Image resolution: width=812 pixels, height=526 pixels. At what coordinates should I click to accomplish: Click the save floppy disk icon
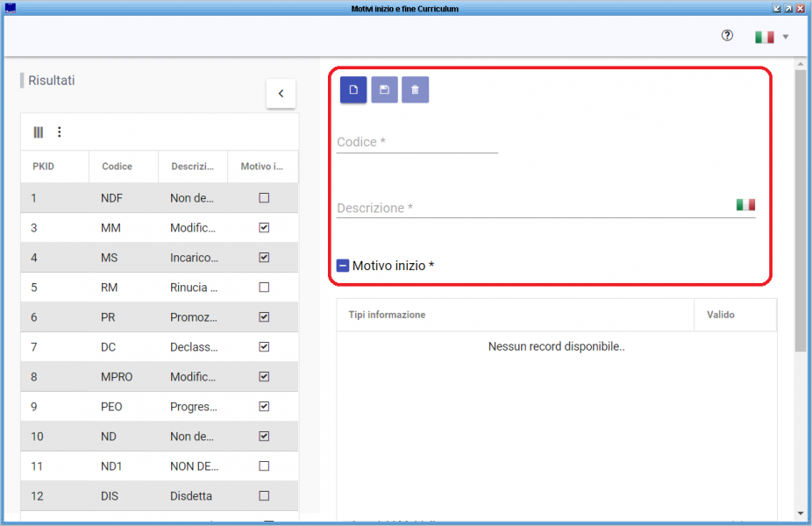(384, 89)
